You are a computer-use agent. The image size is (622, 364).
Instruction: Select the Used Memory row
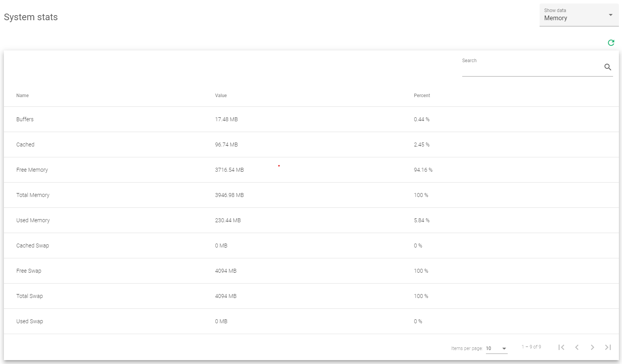(155, 220)
